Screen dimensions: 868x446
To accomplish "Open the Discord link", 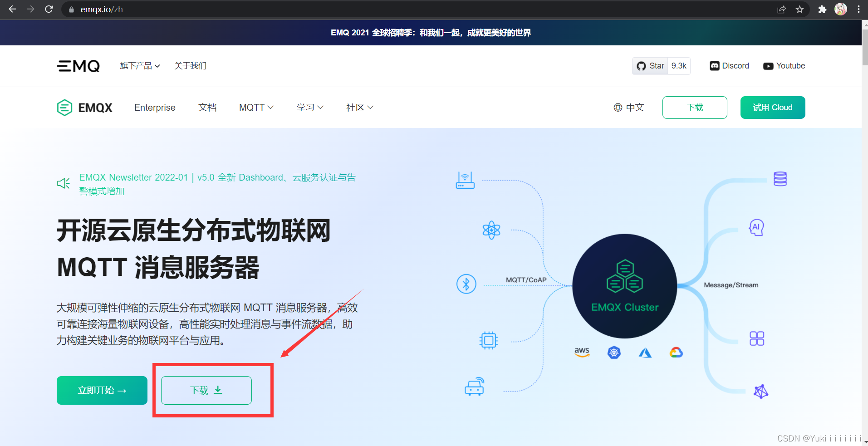I will 729,66.
